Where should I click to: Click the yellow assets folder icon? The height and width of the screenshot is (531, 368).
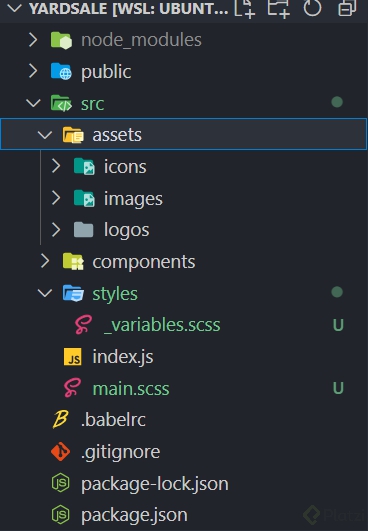point(73,135)
